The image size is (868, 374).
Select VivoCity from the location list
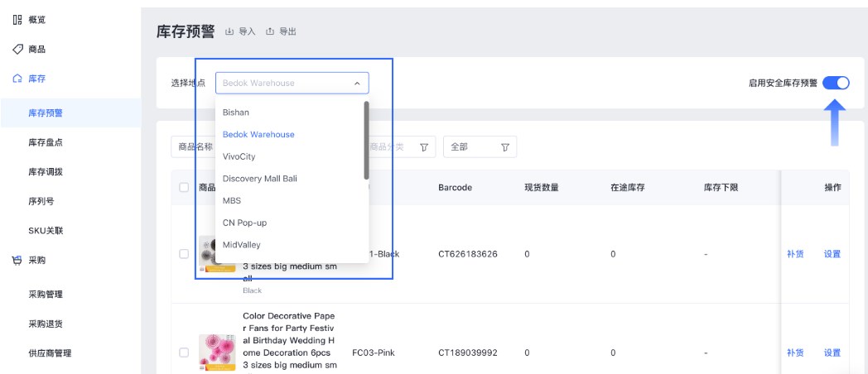(x=239, y=156)
